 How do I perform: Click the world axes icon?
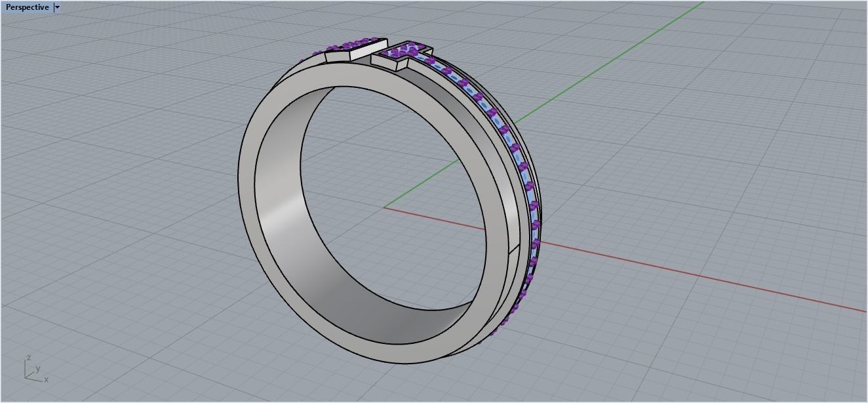point(35,369)
